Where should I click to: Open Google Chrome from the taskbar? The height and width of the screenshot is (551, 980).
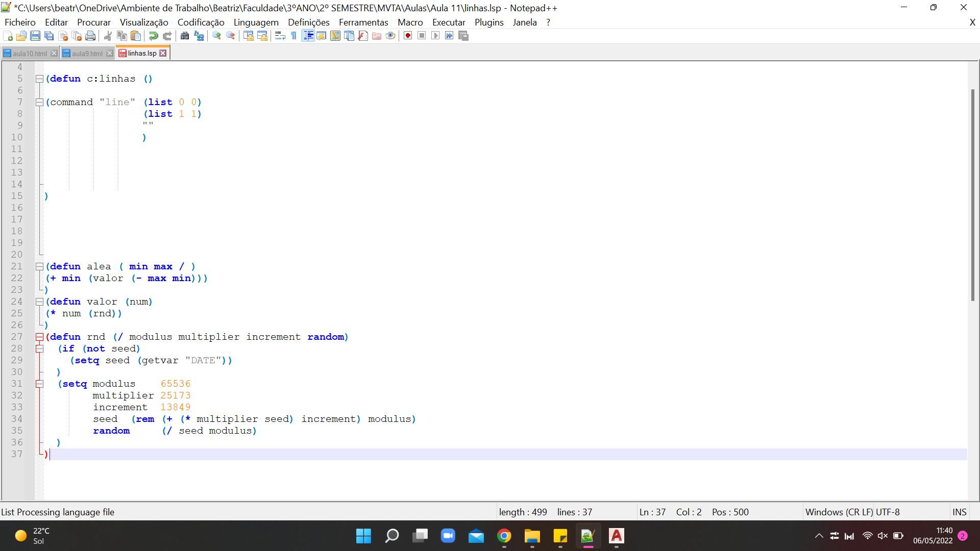coord(504,536)
